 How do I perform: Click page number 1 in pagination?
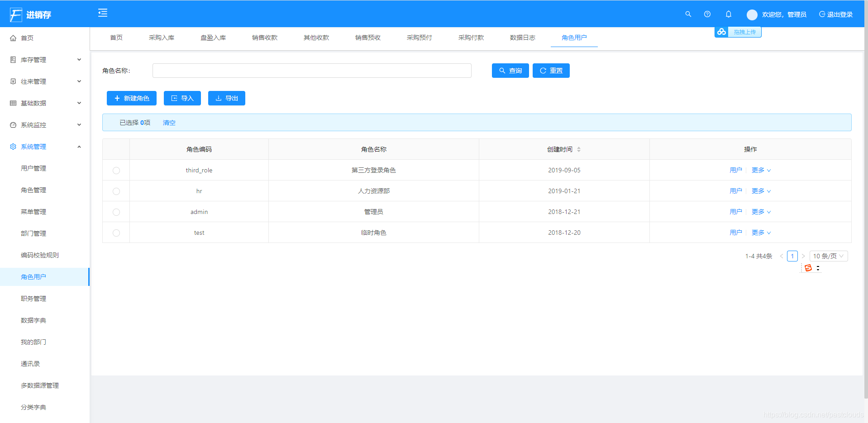click(792, 256)
